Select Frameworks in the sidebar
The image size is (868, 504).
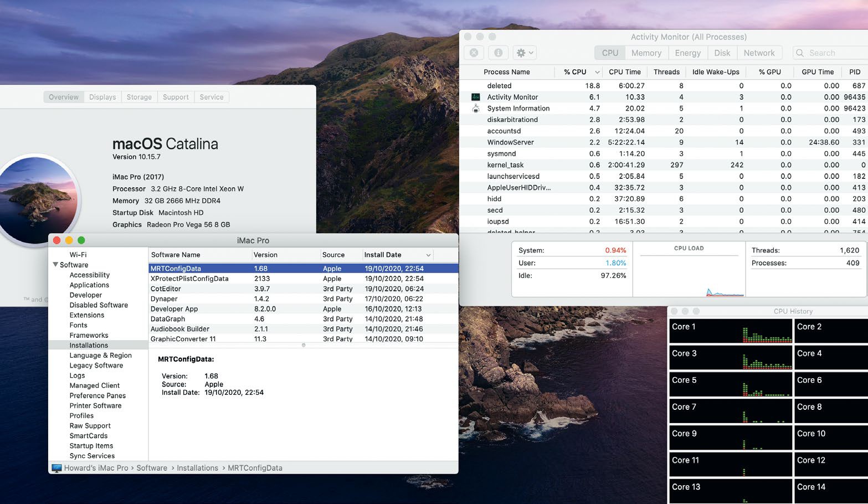89,335
